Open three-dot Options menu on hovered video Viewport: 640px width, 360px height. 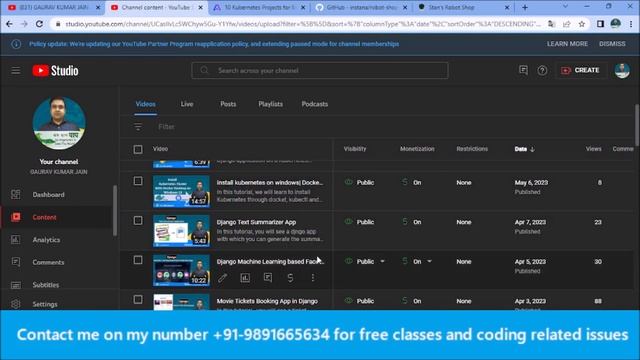pos(313,278)
